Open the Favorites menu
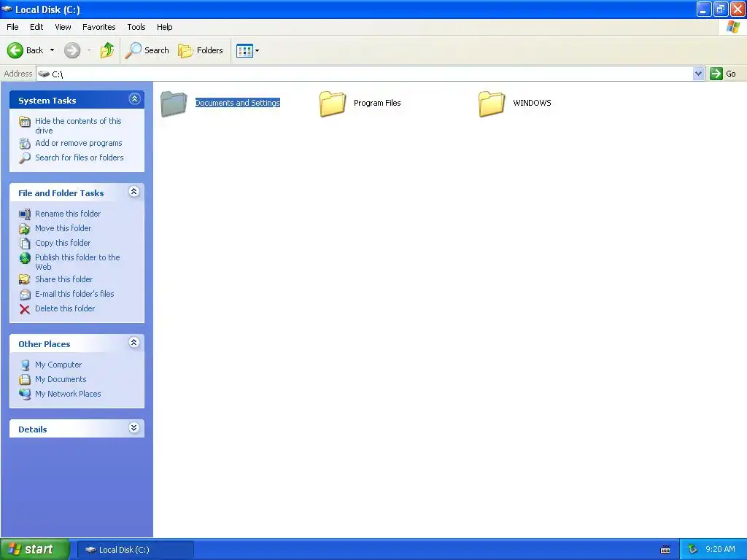 (x=98, y=27)
